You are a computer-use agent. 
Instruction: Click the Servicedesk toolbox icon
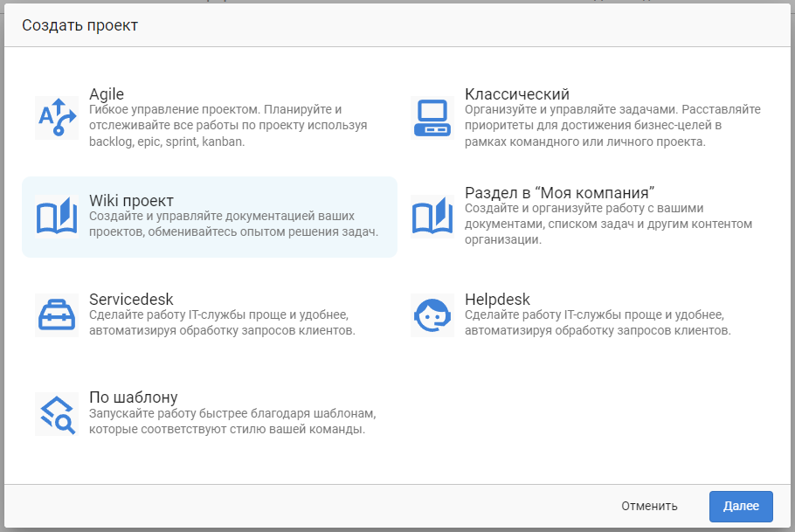pos(57,314)
